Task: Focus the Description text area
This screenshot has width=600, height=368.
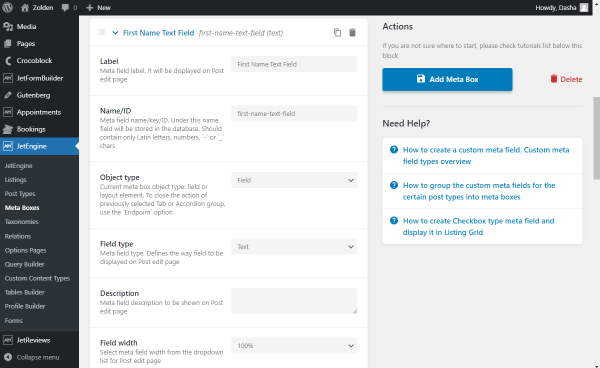Action: tap(294, 301)
